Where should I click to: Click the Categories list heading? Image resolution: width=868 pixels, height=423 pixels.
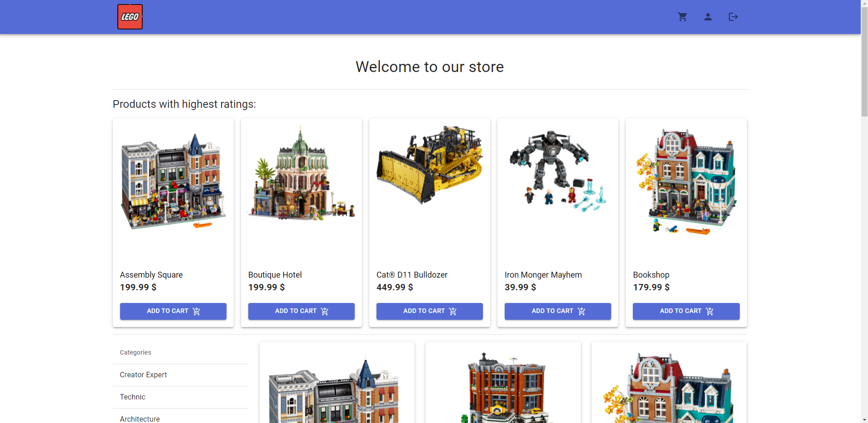135,352
